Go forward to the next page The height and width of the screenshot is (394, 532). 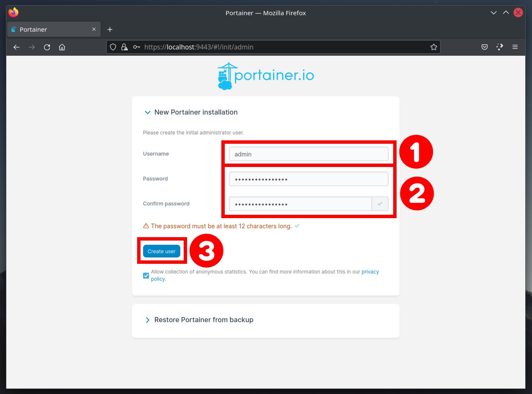pos(32,47)
